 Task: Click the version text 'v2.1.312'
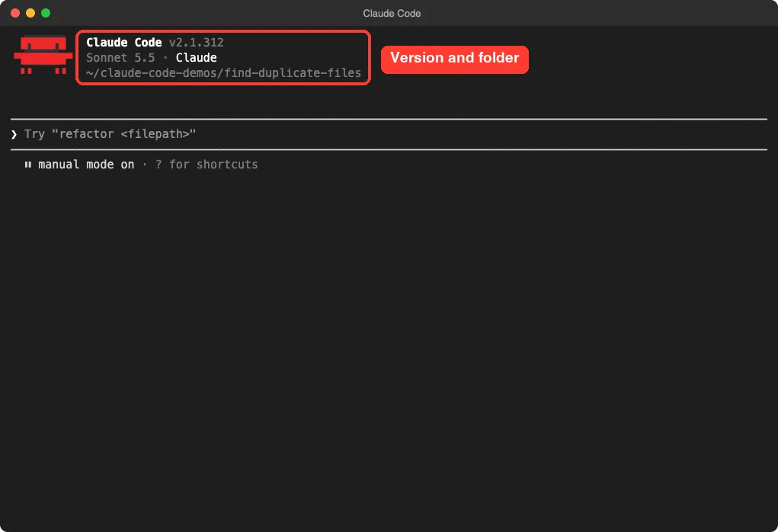click(x=196, y=43)
